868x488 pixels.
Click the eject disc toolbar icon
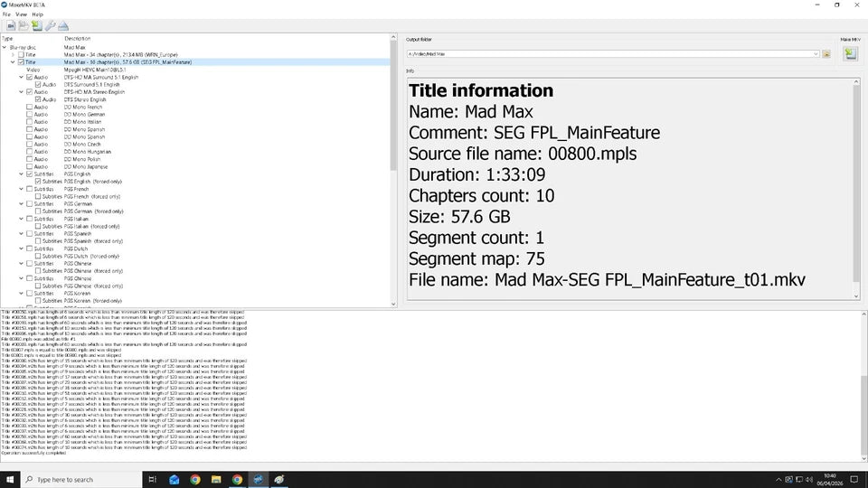point(63,25)
